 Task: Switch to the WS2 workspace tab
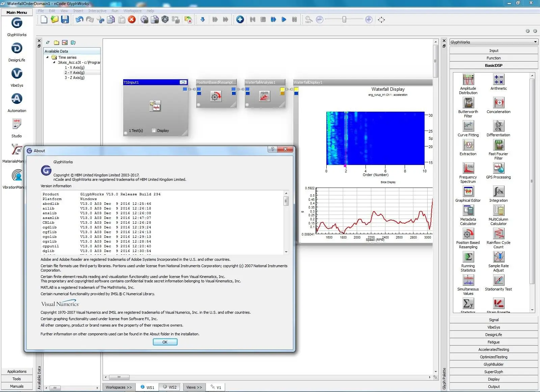170,387
